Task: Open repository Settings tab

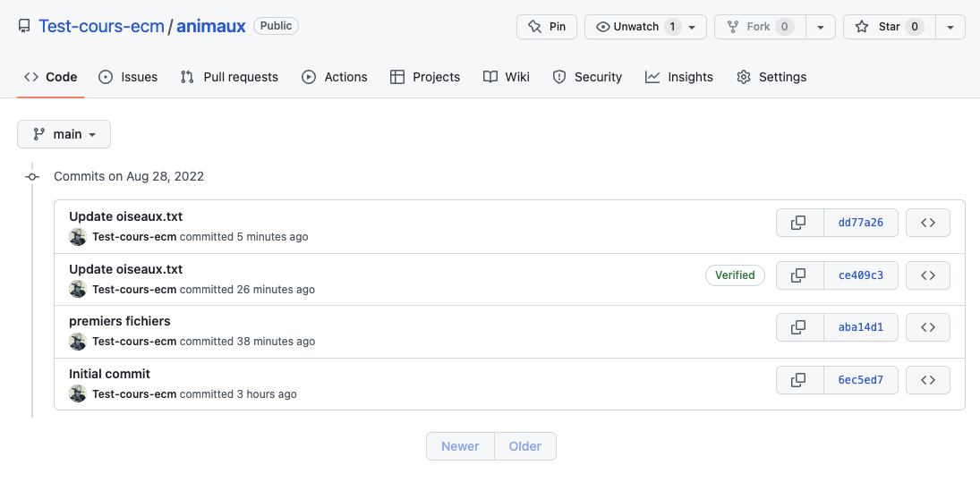Action: pyautogui.click(x=771, y=77)
